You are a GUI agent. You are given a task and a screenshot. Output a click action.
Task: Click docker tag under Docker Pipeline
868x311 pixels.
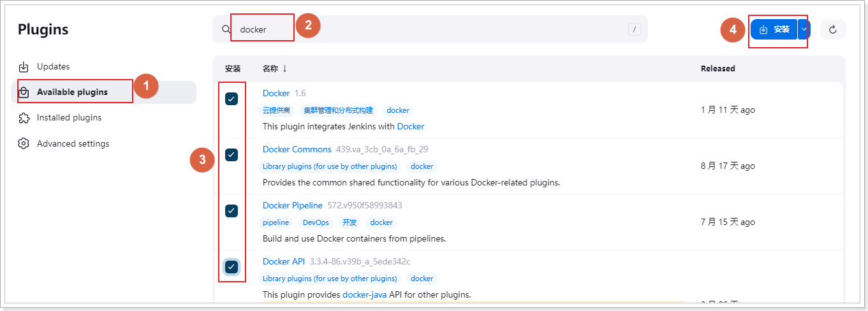pyautogui.click(x=381, y=222)
